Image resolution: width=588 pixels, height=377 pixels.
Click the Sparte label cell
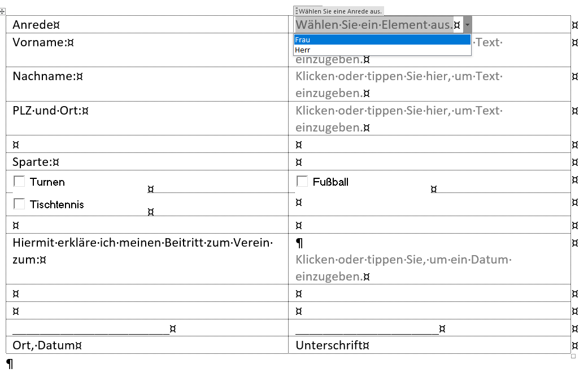click(x=31, y=162)
